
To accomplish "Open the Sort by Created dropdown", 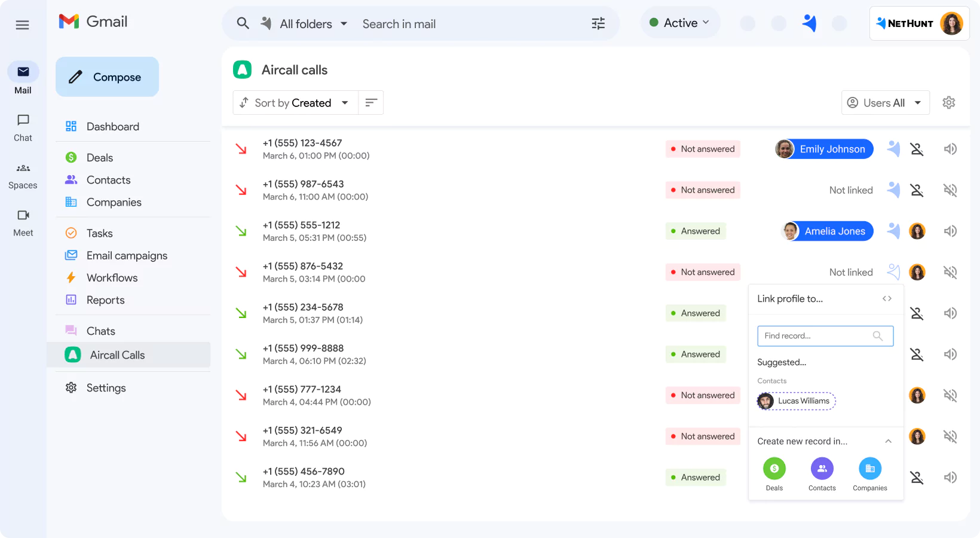I will tap(295, 102).
